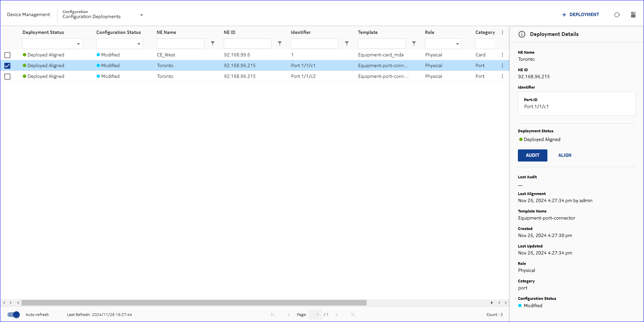Open row actions menu for CE_West
The image size is (644, 322).
point(502,55)
